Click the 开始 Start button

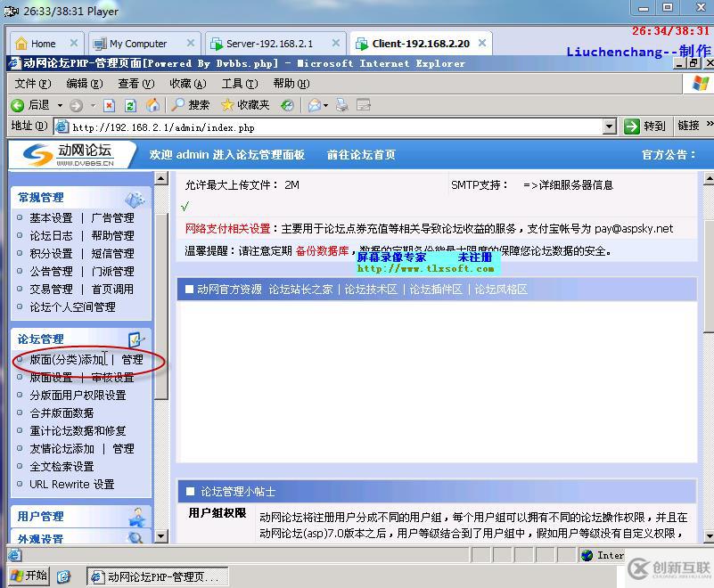[29, 576]
